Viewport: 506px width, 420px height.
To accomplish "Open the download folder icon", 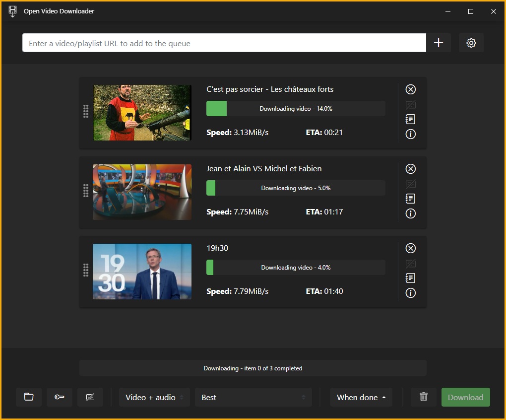I will pos(29,397).
